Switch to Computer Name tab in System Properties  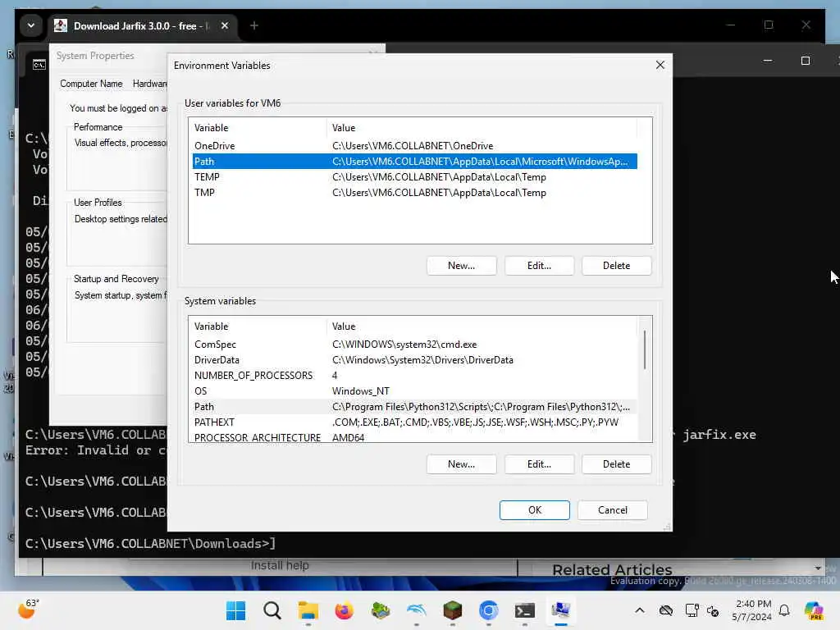pyautogui.click(x=91, y=84)
